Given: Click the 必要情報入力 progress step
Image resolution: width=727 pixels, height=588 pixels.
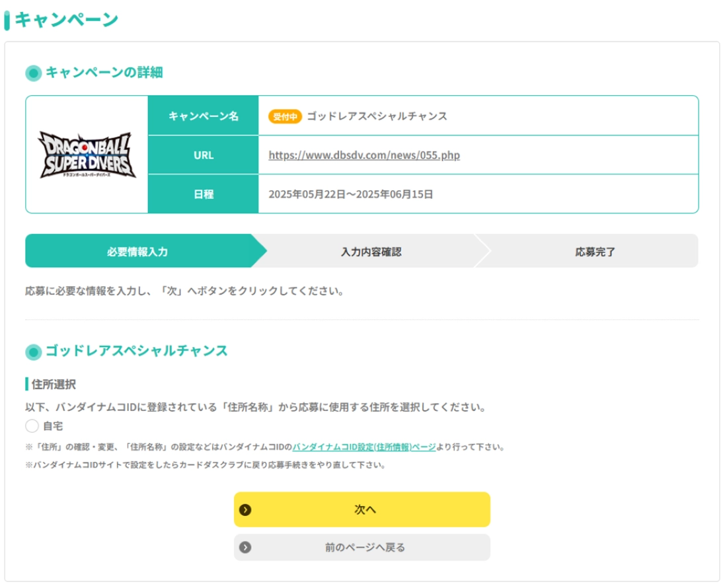Looking at the screenshot, I should tap(137, 252).
